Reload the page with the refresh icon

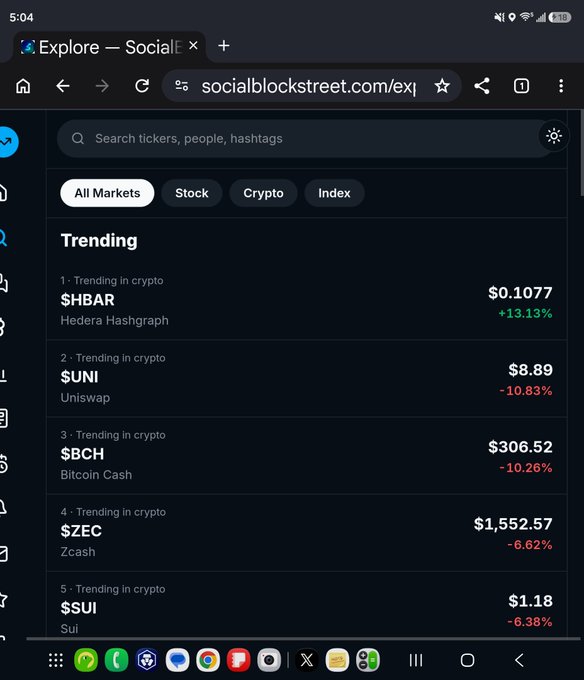coord(142,86)
